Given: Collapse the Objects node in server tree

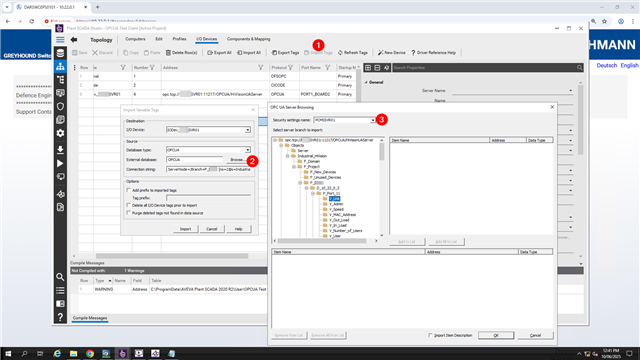Looking at the screenshot, I should [281, 145].
